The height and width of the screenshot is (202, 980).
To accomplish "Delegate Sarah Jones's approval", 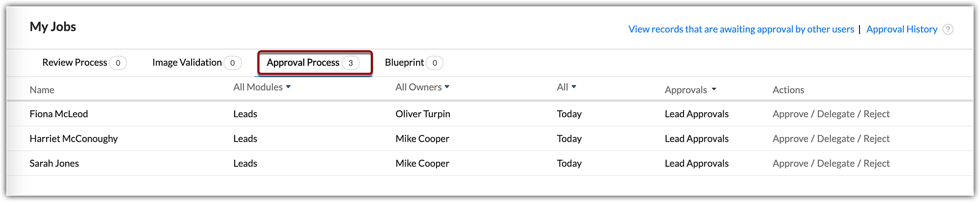I will pyautogui.click(x=835, y=163).
